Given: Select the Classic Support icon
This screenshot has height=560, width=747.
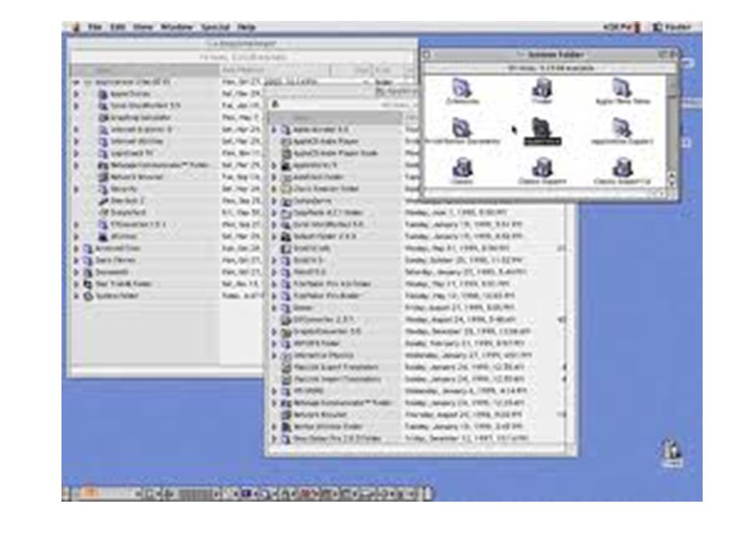Looking at the screenshot, I should (542, 171).
